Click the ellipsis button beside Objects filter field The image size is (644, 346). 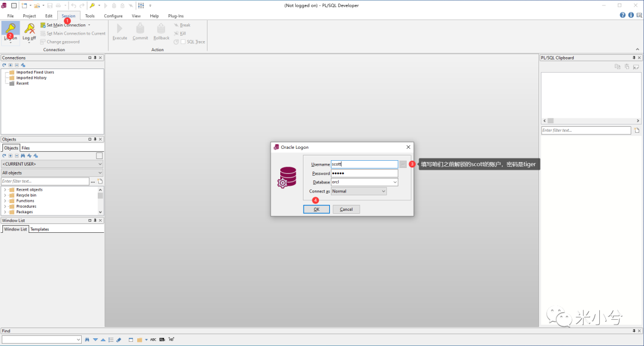click(93, 181)
